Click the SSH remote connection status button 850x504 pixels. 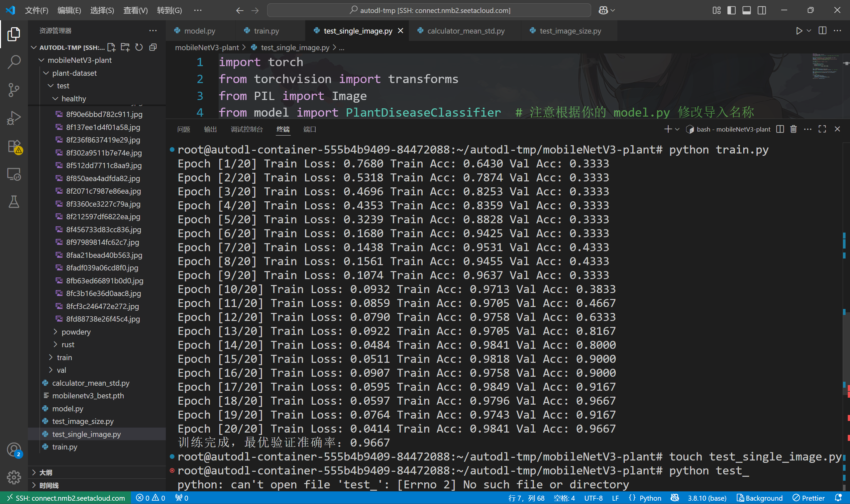(x=65, y=498)
